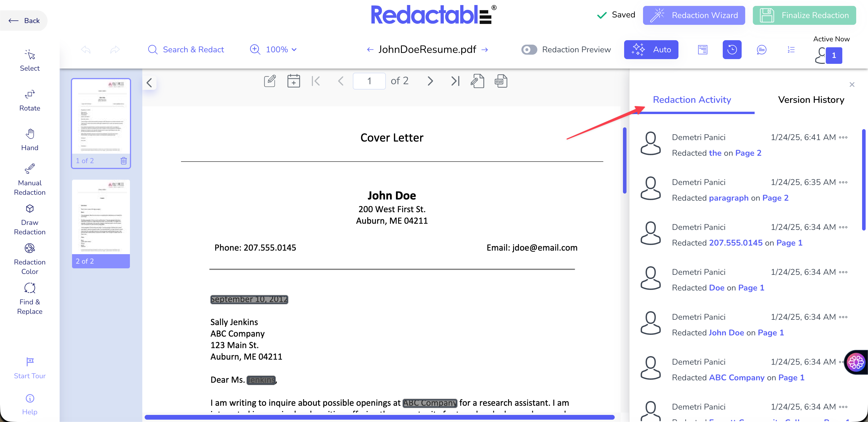Select the Select tool in the sidebar
Viewport: 868px width, 422px height.
30,61
